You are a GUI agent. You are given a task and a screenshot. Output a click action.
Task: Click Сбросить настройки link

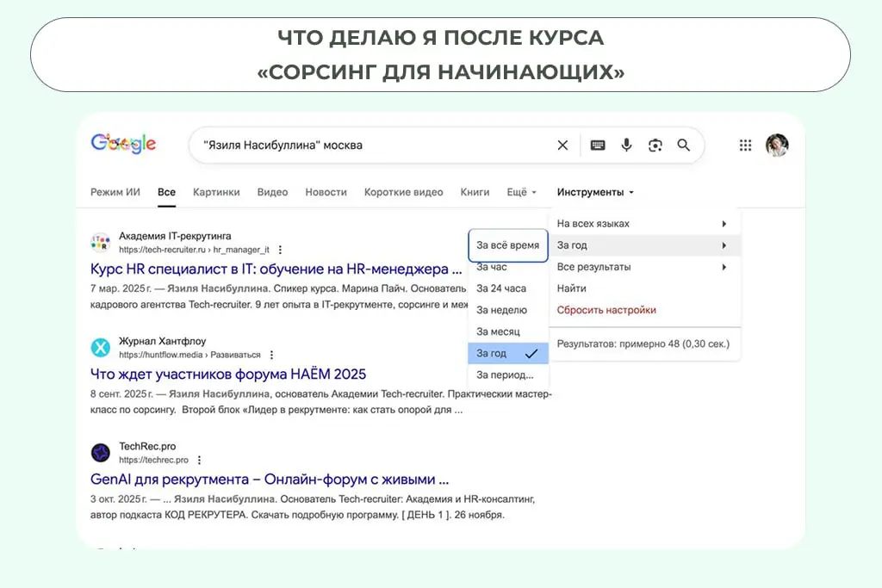click(x=606, y=310)
